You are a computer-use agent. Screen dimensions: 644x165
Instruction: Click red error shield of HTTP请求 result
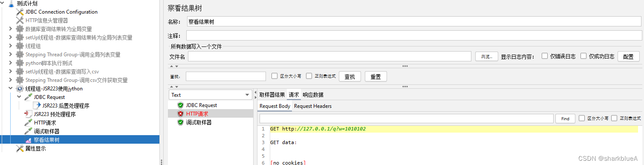pos(181,114)
